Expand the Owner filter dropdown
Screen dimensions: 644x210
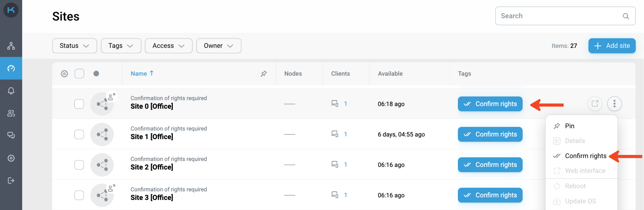click(219, 46)
